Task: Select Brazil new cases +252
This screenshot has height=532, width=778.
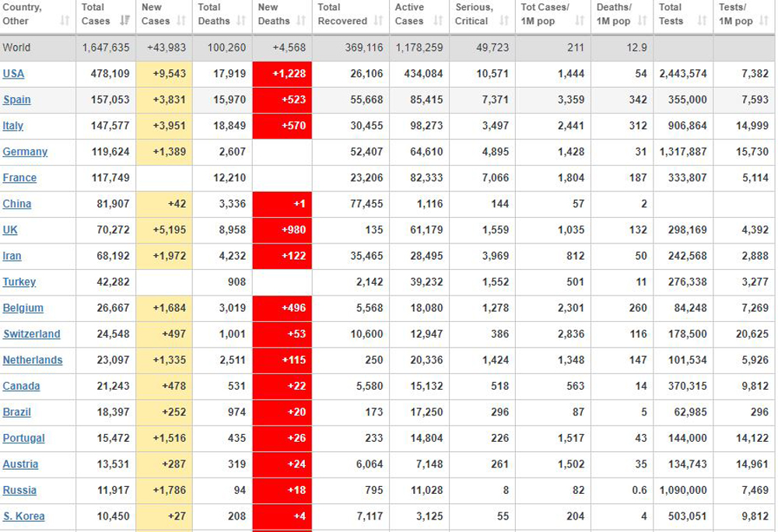Action: [x=163, y=412]
